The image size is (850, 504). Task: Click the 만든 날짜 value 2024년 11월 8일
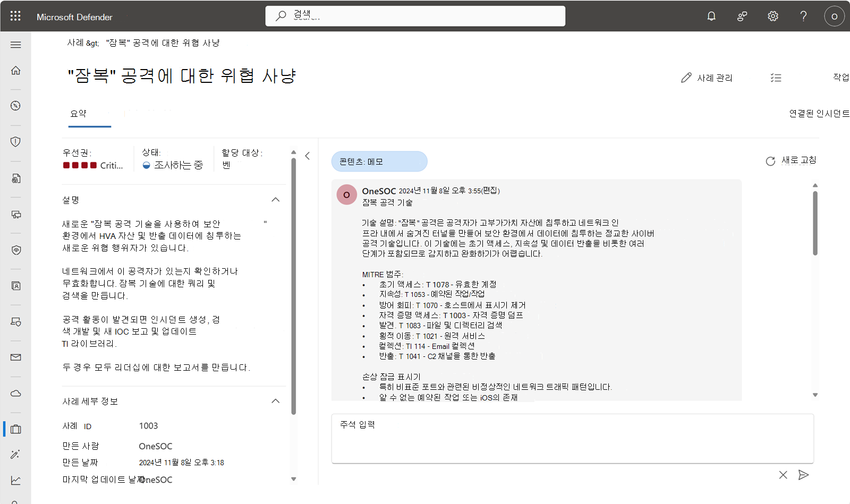point(181,463)
